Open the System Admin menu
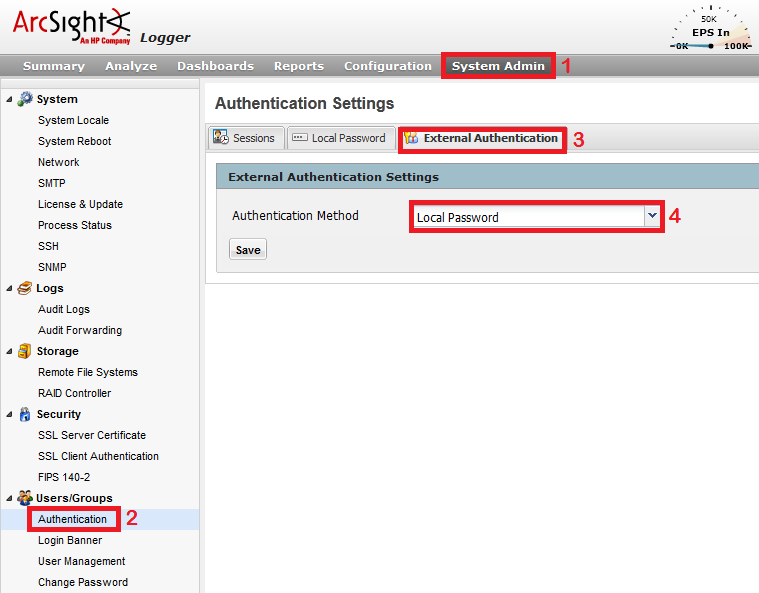Image resolution: width=759 pixels, height=593 pixels. [x=498, y=66]
